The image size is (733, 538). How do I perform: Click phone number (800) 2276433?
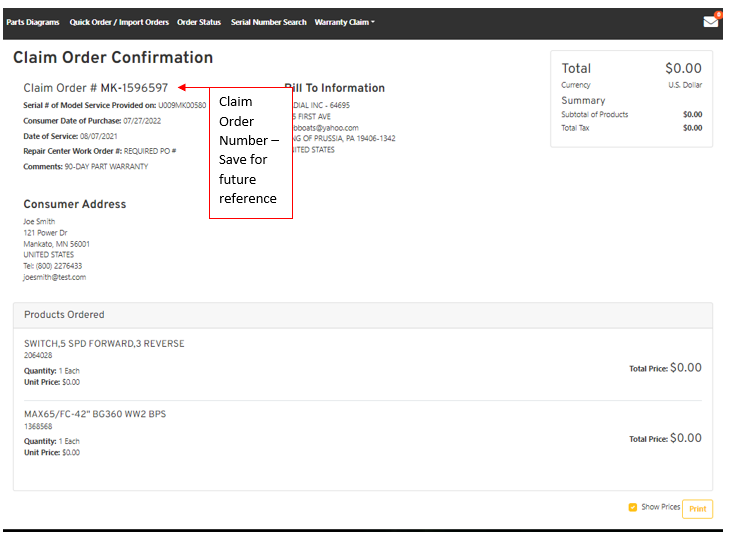click(58, 266)
